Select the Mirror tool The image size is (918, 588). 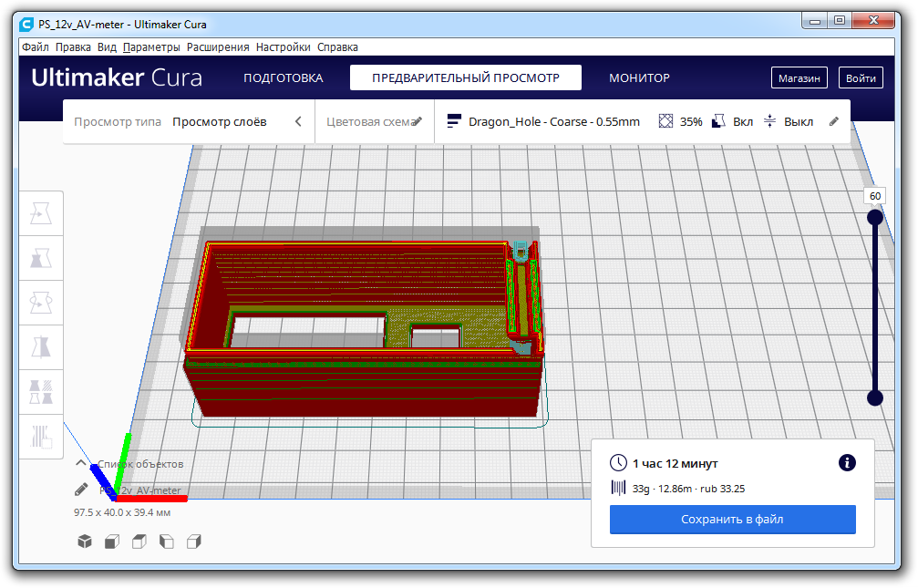[x=41, y=347]
